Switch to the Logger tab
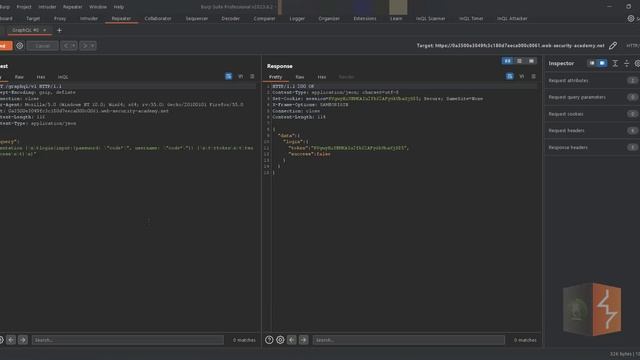 pos(297,18)
